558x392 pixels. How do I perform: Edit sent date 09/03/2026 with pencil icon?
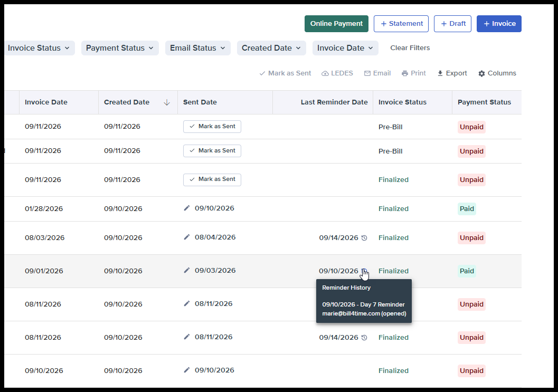click(x=187, y=270)
